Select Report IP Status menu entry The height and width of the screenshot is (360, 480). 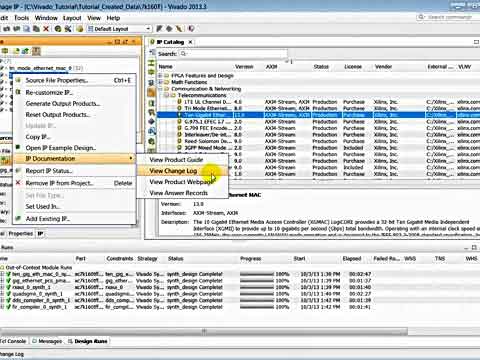pos(74,171)
